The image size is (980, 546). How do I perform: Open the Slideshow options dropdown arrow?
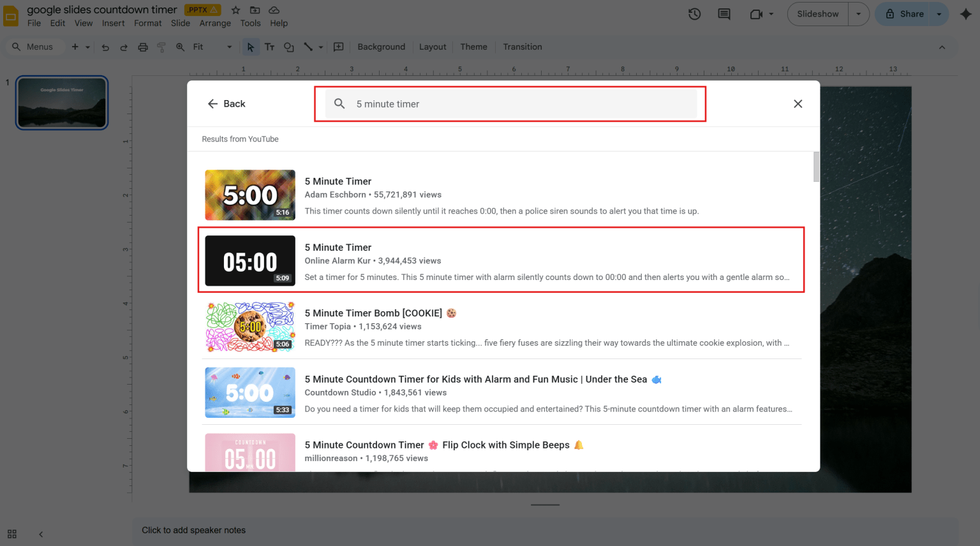pyautogui.click(x=858, y=13)
